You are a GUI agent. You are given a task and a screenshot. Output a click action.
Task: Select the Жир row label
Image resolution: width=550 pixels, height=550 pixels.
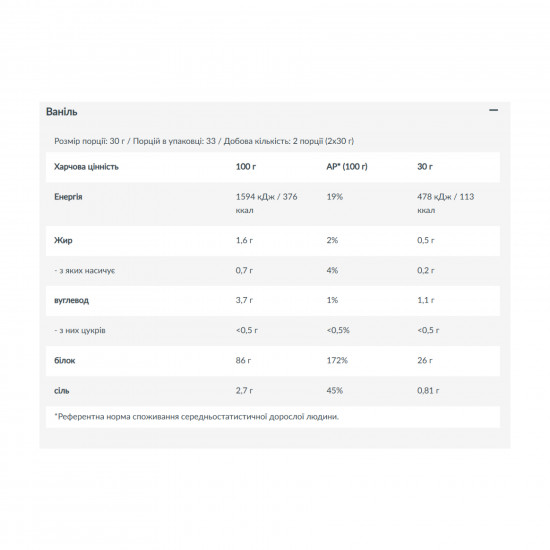coord(63,240)
